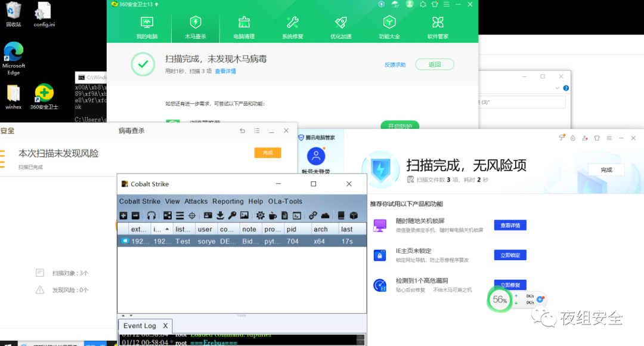Open 木马查杀 in 360 Security
This screenshot has height=346, width=644.
tap(196, 28)
